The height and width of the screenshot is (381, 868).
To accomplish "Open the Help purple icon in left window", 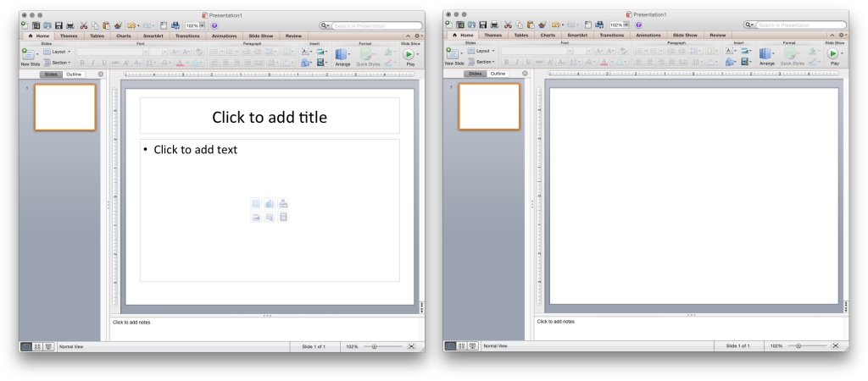I will (214, 25).
